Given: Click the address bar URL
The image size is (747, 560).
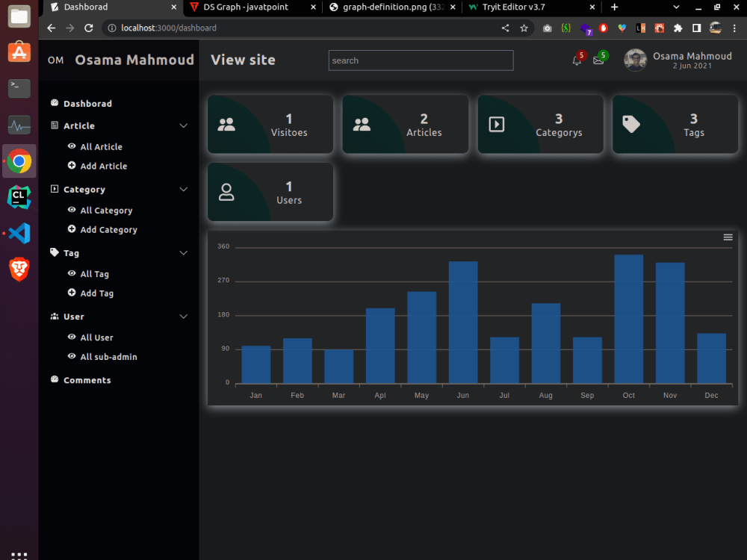Looking at the screenshot, I should point(169,28).
